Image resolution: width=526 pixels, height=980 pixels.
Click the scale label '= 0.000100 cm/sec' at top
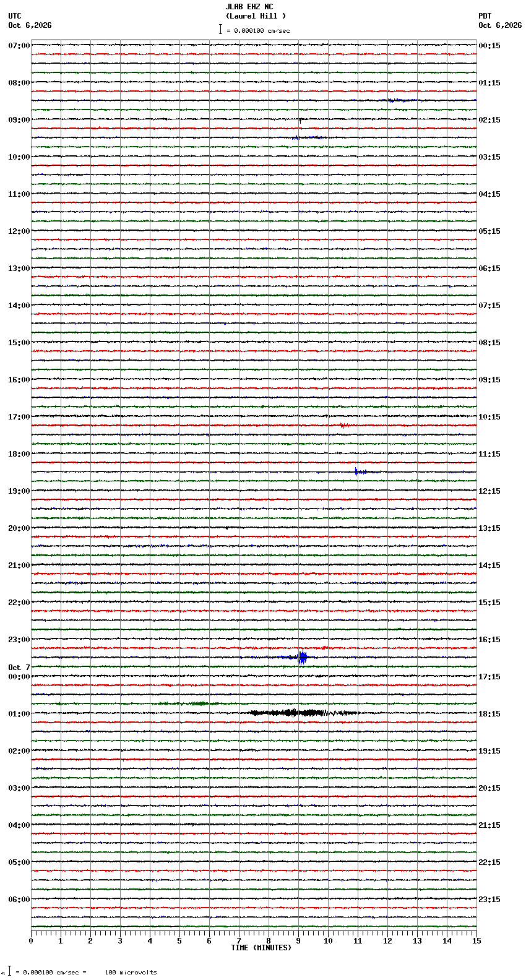coord(257,30)
